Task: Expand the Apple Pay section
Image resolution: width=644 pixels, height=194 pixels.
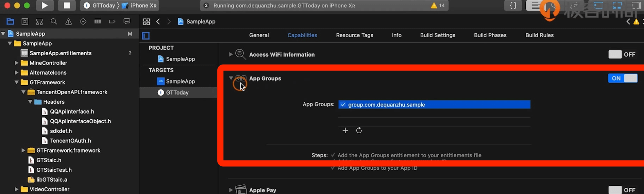Action: click(x=231, y=190)
